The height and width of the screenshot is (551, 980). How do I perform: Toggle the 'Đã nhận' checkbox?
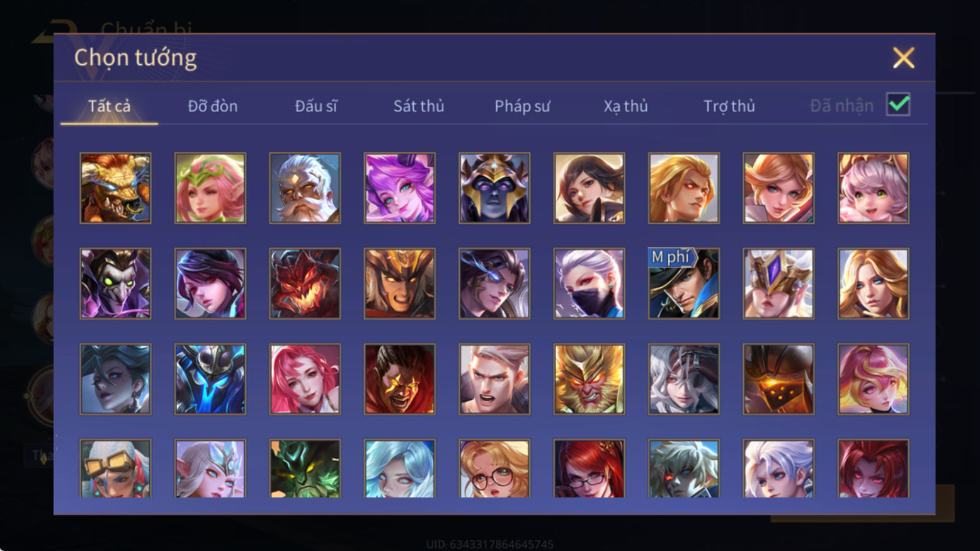coord(898,105)
